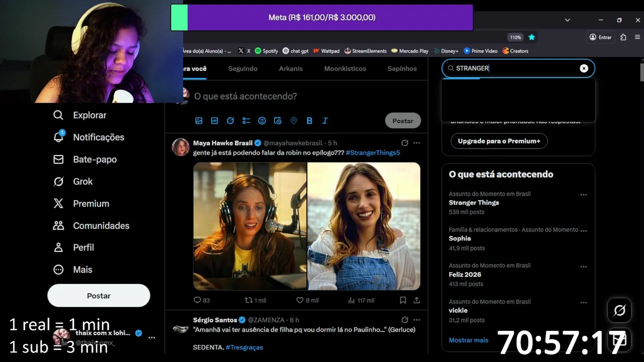
Task: Go to Perfil in the sidebar
Action: pos(73,247)
